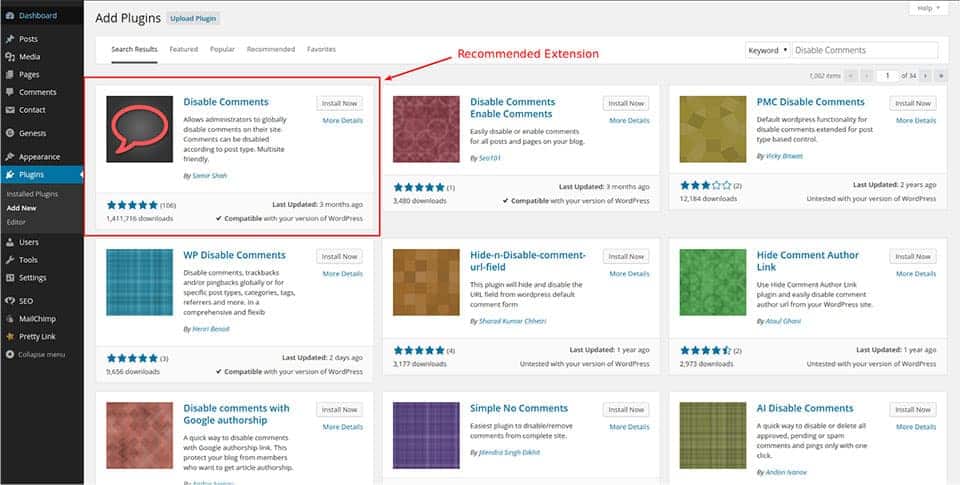Viewport: 960px width, 485px height.
Task: Click the Posts pin icon
Action: tap(10, 39)
